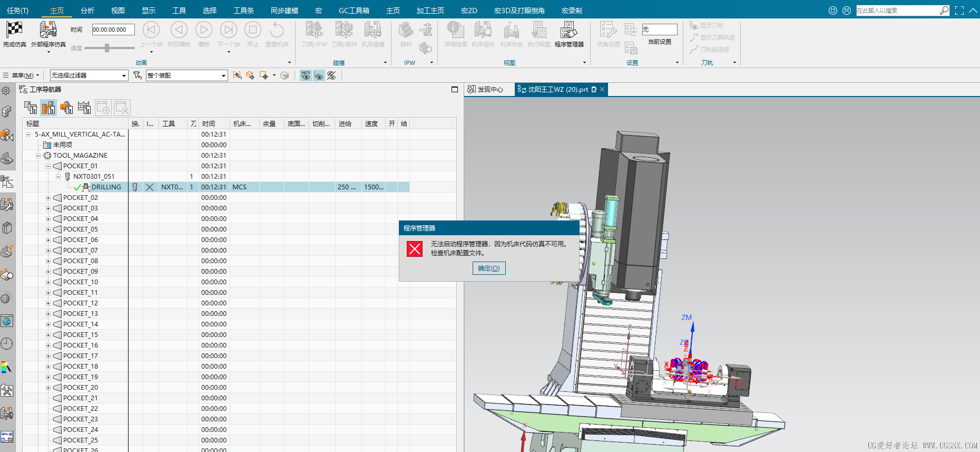Open the color palette icon in resource bar

[7, 367]
